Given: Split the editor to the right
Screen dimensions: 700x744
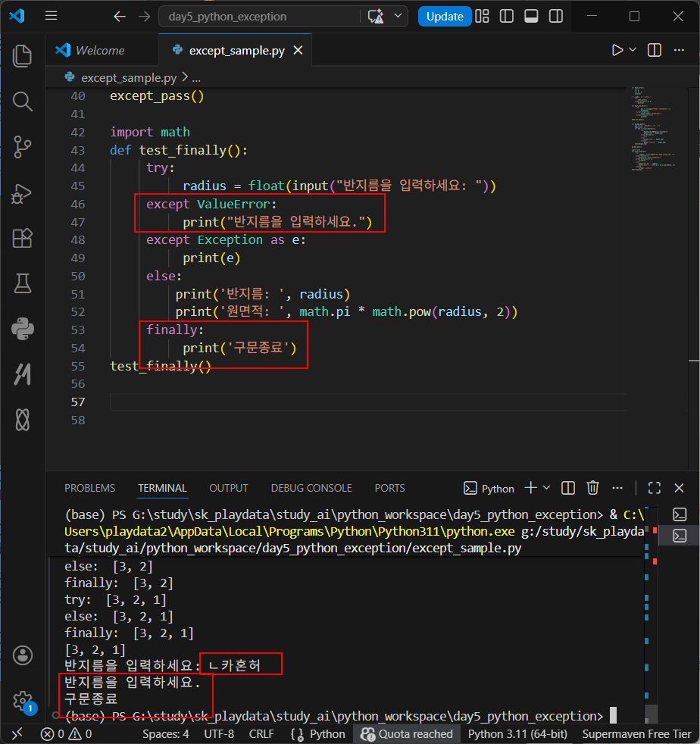Looking at the screenshot, I should point(655,50).
